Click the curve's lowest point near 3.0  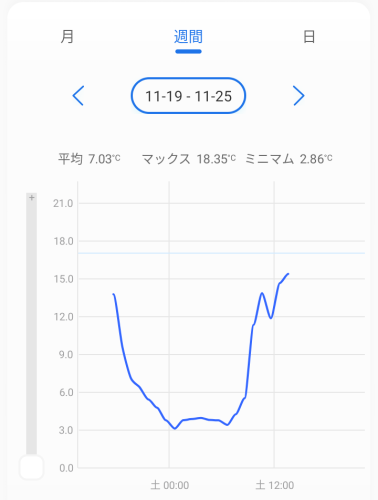(175, 428)
